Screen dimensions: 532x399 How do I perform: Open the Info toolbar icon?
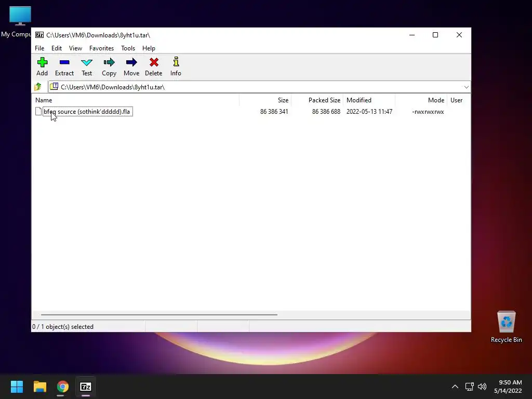coord(176,66)
